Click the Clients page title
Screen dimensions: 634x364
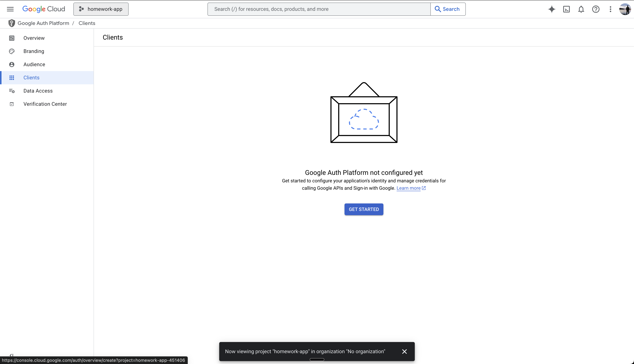[113, 38]
